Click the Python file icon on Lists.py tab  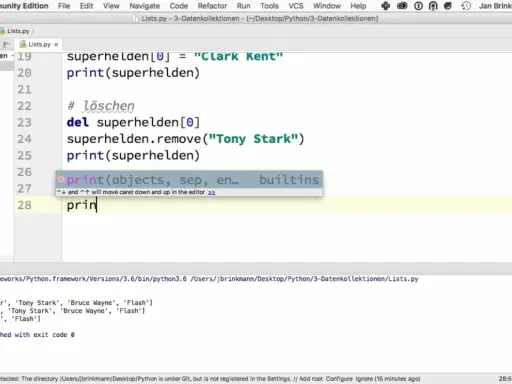23,44
